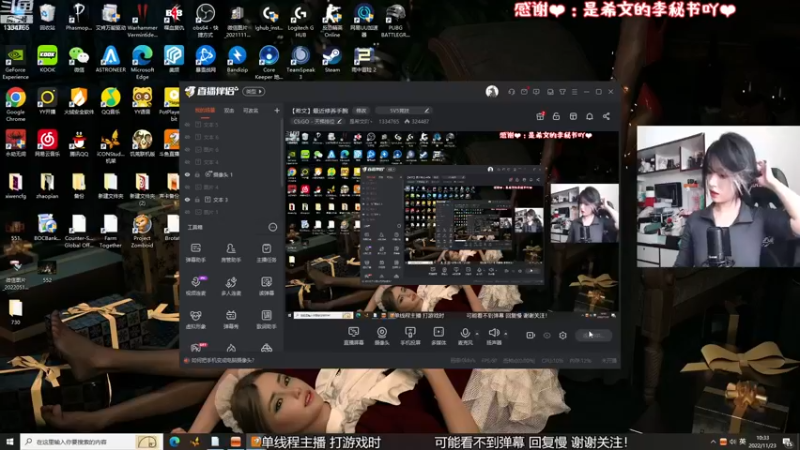
Task: Show hidden system tray icons arrow
Action: (x=713, y=441)
